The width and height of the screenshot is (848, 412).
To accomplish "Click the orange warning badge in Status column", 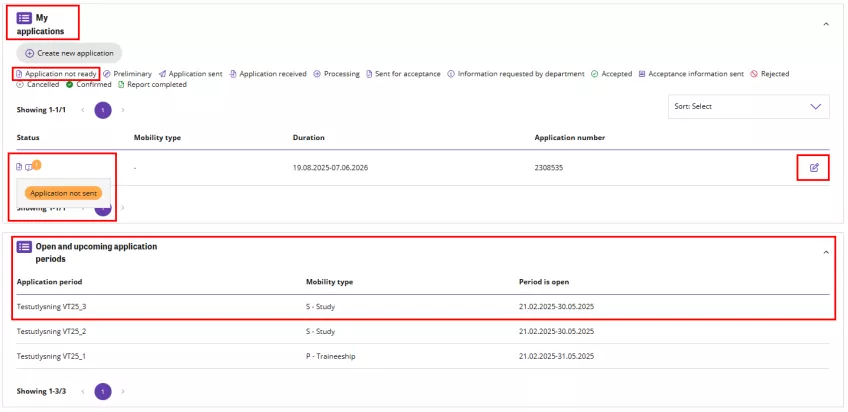I will (37, 164).
